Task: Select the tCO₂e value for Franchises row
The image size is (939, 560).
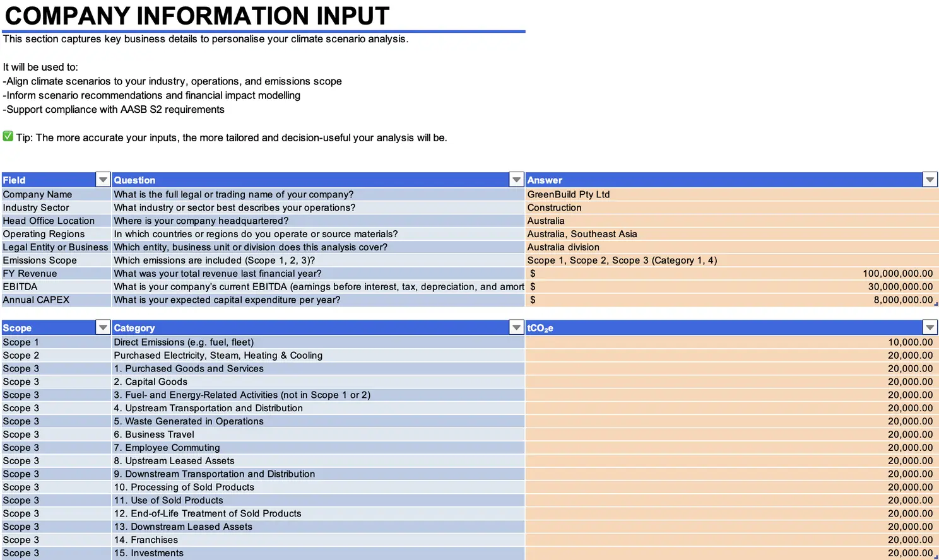Action: (732, 540)
